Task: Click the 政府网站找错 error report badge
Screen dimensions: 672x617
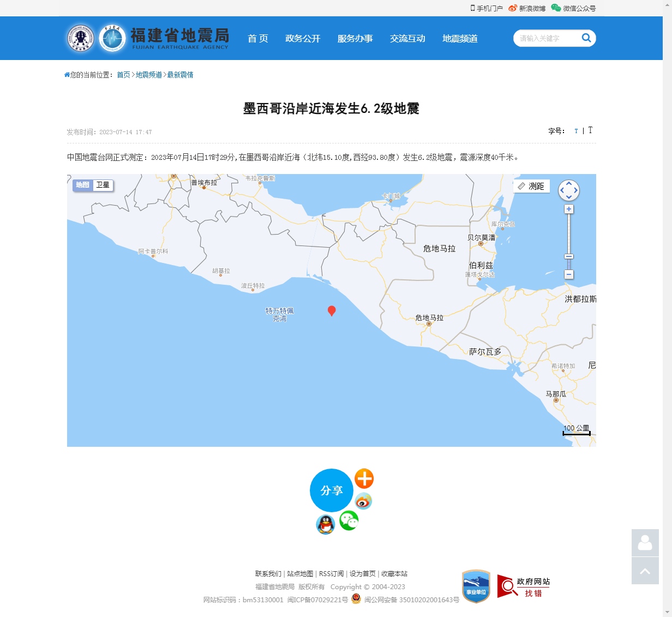Action: [523, 586]
